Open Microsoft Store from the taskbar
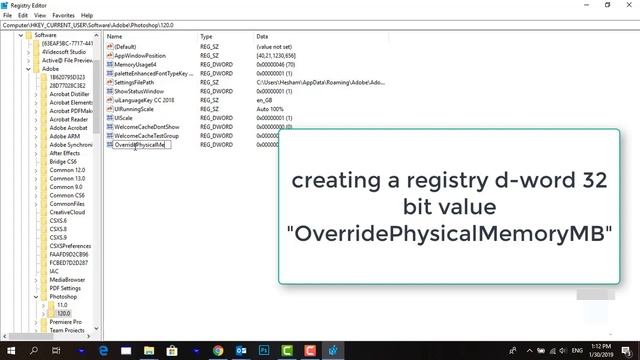 172,351
